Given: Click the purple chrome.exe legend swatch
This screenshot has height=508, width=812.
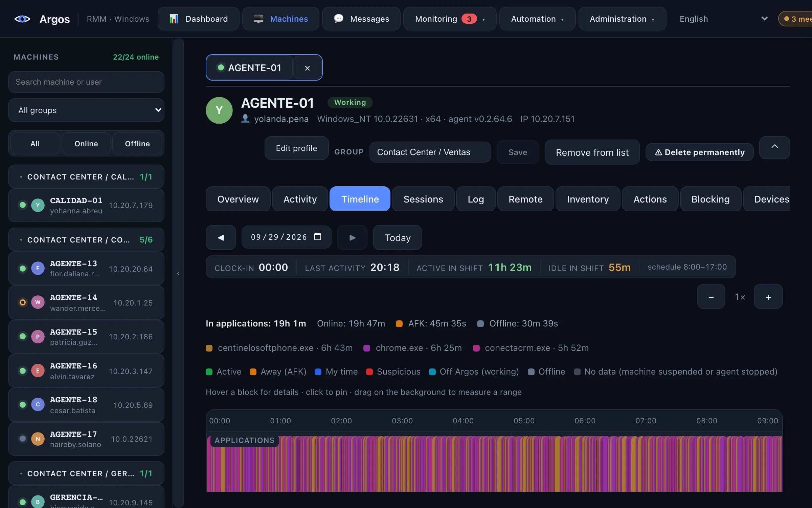Looking at the screenshot, I should tap(367, 348).
